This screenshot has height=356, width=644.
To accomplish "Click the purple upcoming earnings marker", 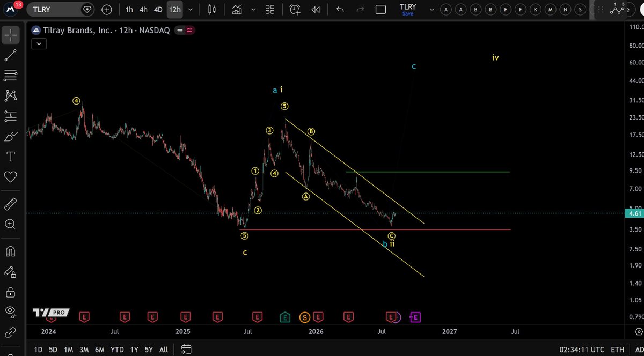I will click(415, 317).
